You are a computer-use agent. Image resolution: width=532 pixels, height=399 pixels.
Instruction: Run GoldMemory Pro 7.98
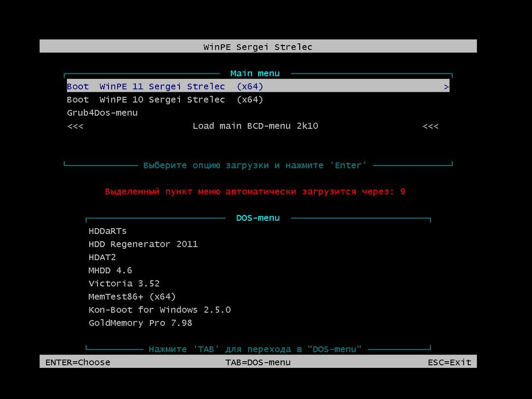(141, 323)
